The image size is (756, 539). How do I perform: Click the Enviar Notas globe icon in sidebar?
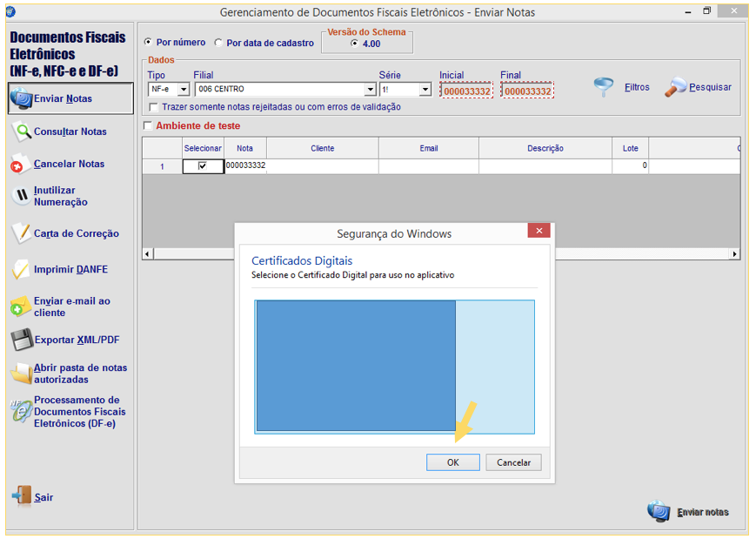(21, 99)
